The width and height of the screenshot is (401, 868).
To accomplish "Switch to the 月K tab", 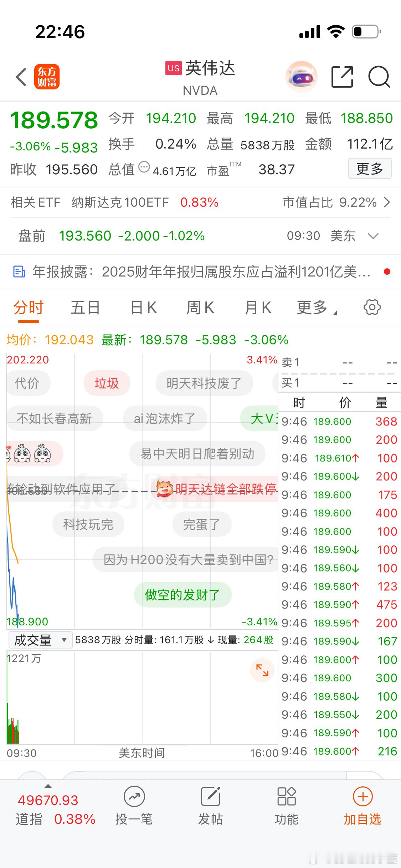I will [258, 308].
